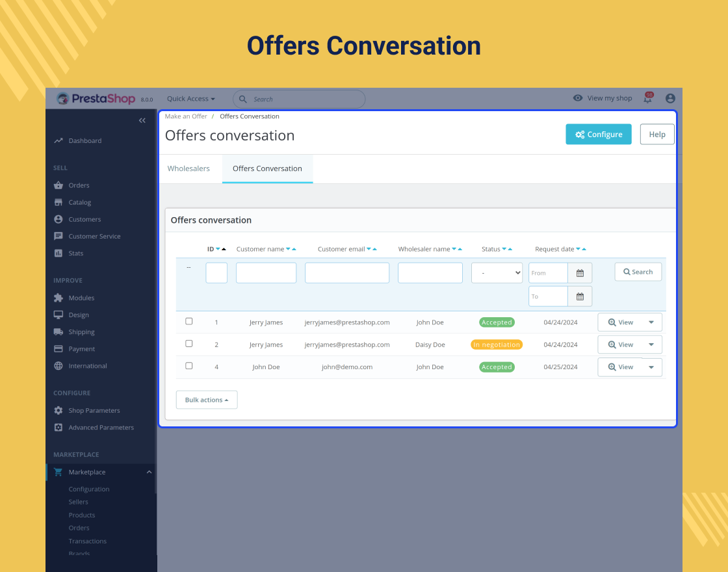This screenshot has width=728, height=572.
Task: Click the Marketplace cart icon
Action: (58, 472)
